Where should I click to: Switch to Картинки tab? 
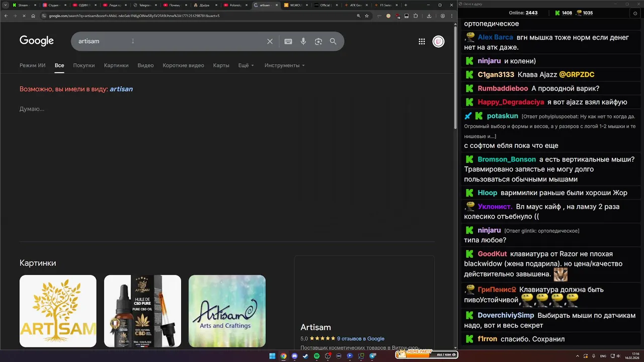pos(116,65)
